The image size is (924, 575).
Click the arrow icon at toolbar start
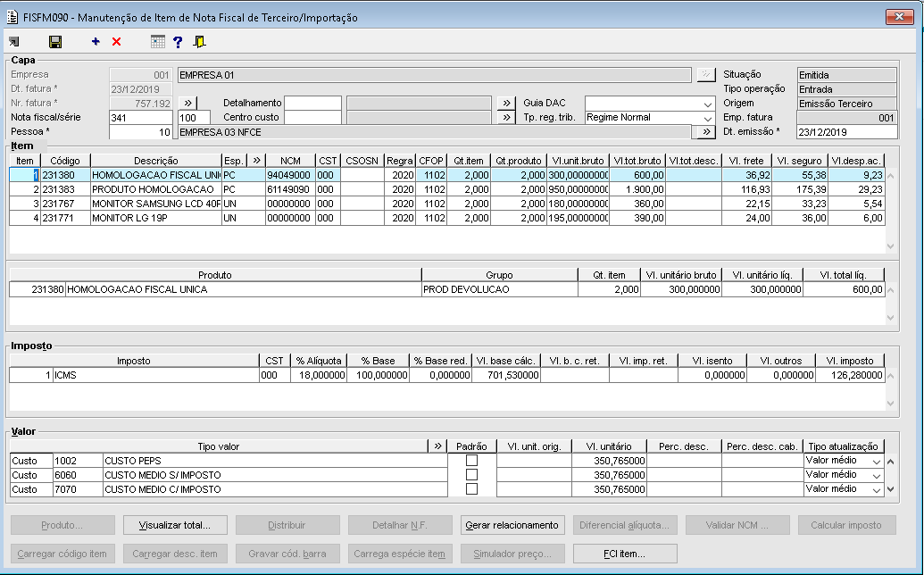[14, 42]
